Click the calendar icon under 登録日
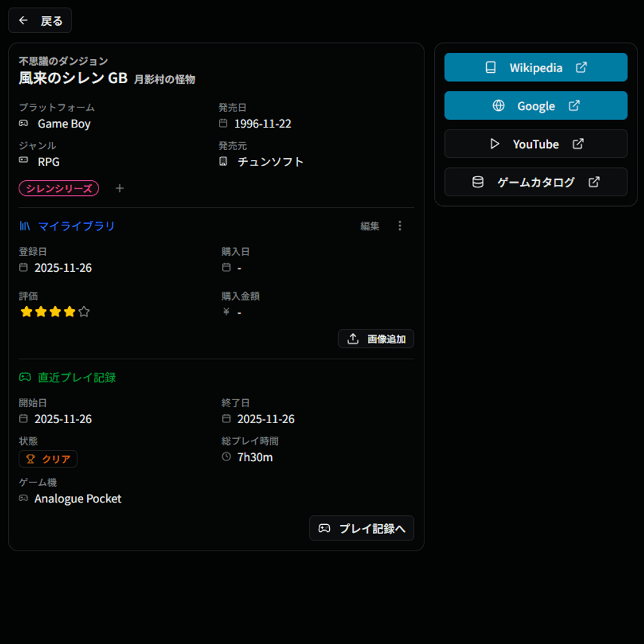644x644 pixels. [x=23, y=267]
